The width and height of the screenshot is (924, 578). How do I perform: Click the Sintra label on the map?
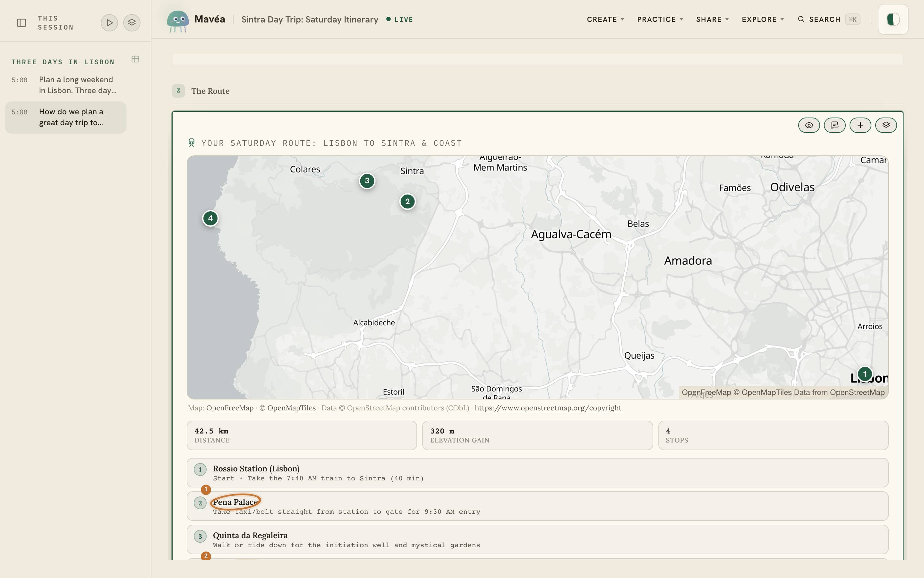(x=412, y=171)
